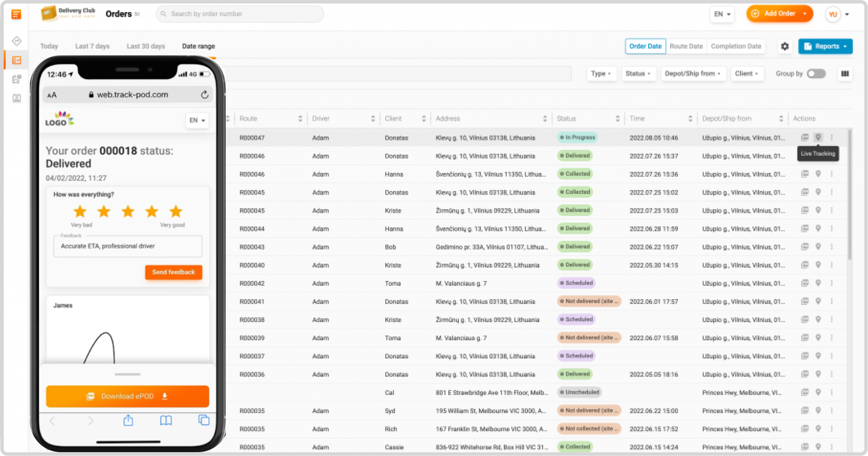Open document icon for Syd's order row
The width and height of the screenshot is (868, 456).
(805, 410)
